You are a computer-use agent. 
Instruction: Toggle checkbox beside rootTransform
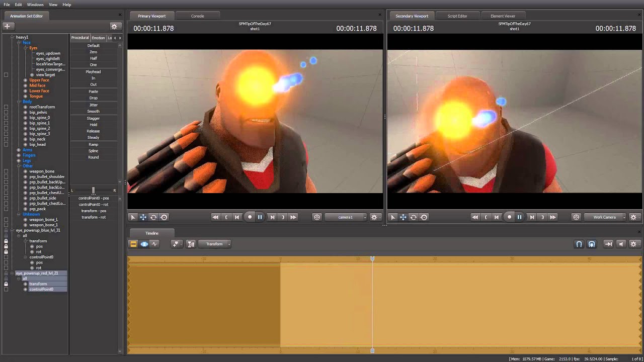tap(6, 107)
